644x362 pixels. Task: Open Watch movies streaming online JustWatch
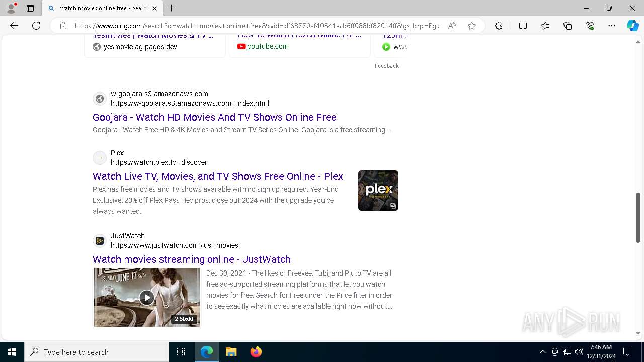tap(192, 259)
